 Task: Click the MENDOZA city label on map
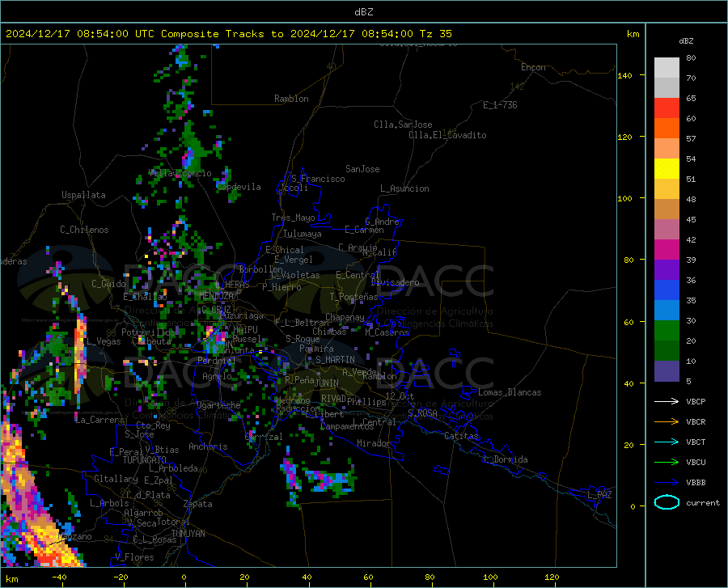coord(216,296)
